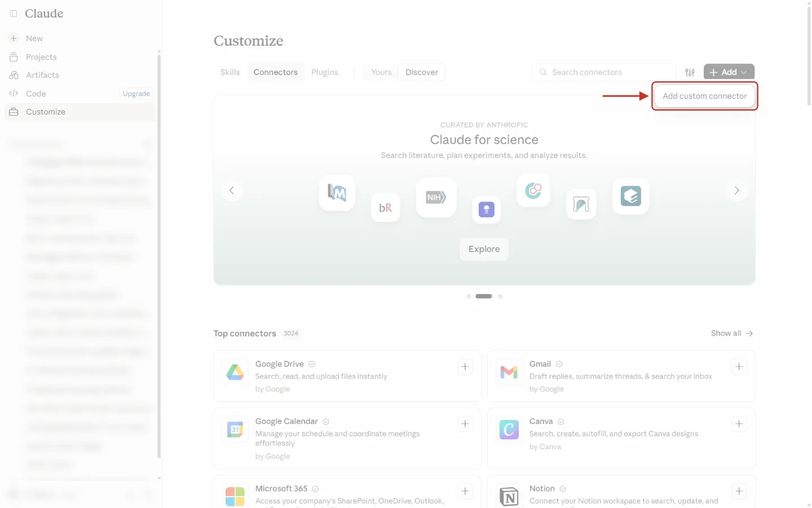Select the Connectors tab

[276, 72]
